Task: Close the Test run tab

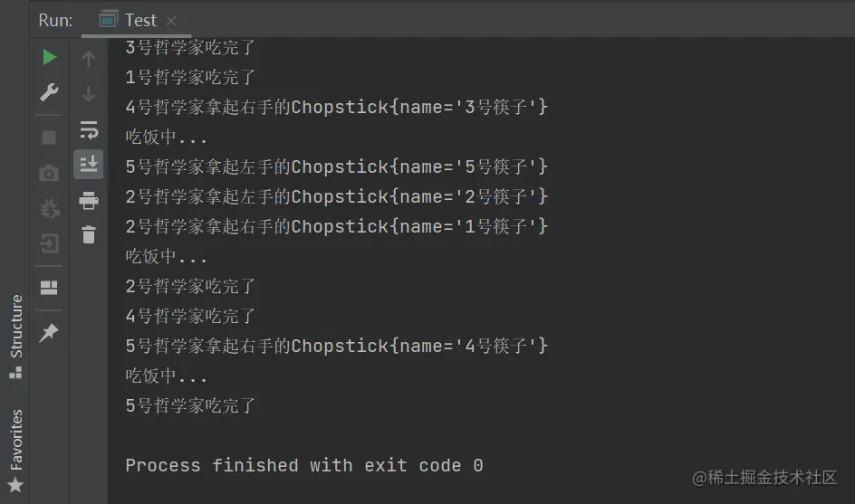Action: [x=172, y=20]
